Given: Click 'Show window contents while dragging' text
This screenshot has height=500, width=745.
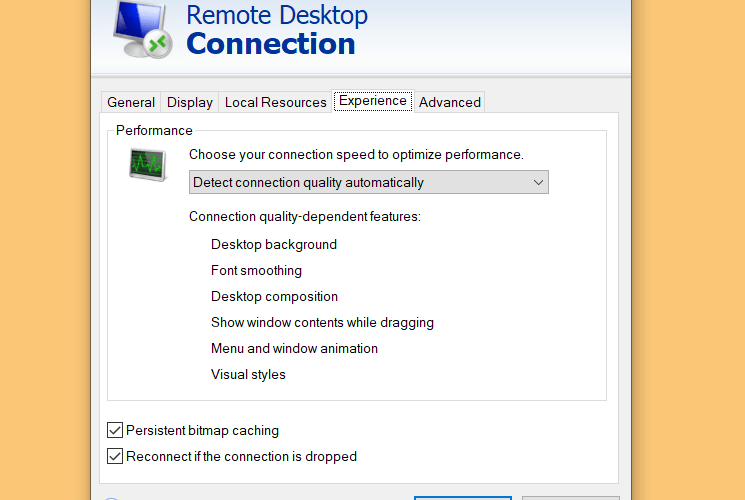Looking at the screenshot, I should click(x=322, y=322).
